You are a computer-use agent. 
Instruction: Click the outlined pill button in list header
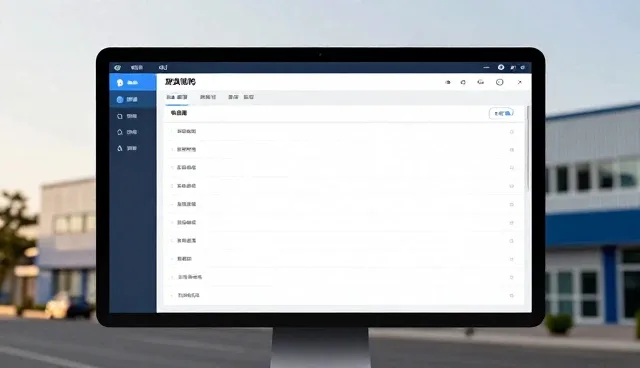tap(502, 113)
